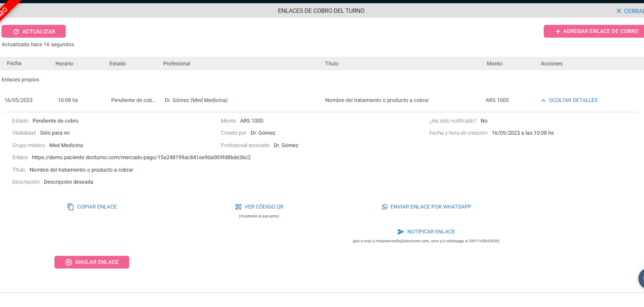The height and width of the screenshot is (307, 644).
Task: Click 'Enlaces propios' section label
Action: coord(21,80)
